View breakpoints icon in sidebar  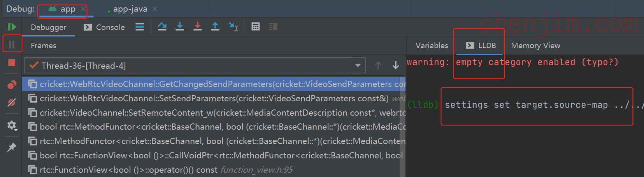coord(12,85)
